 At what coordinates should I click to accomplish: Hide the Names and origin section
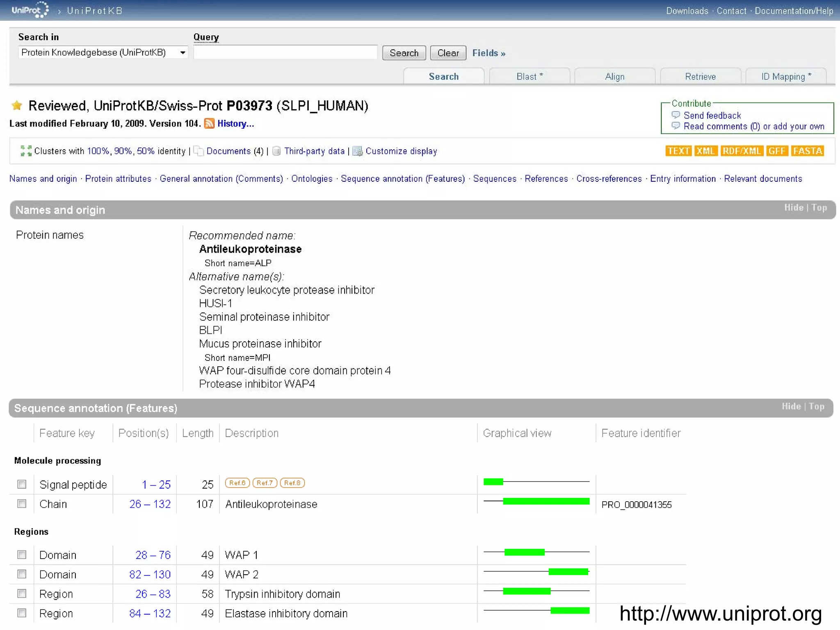tap(794, 208)
